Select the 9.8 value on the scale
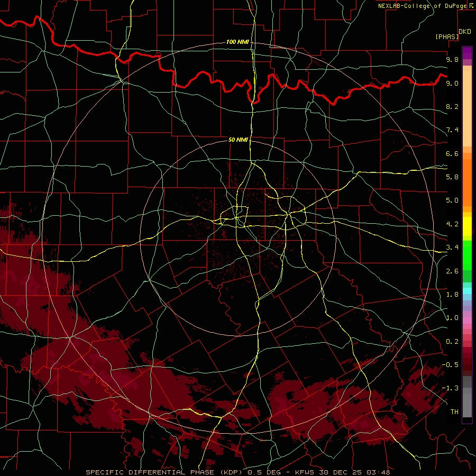Viewport: 476px width, 476px height. coord(452,59)
